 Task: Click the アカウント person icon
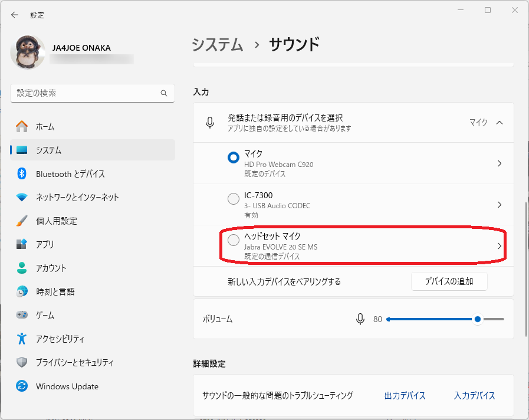point(22,268)
